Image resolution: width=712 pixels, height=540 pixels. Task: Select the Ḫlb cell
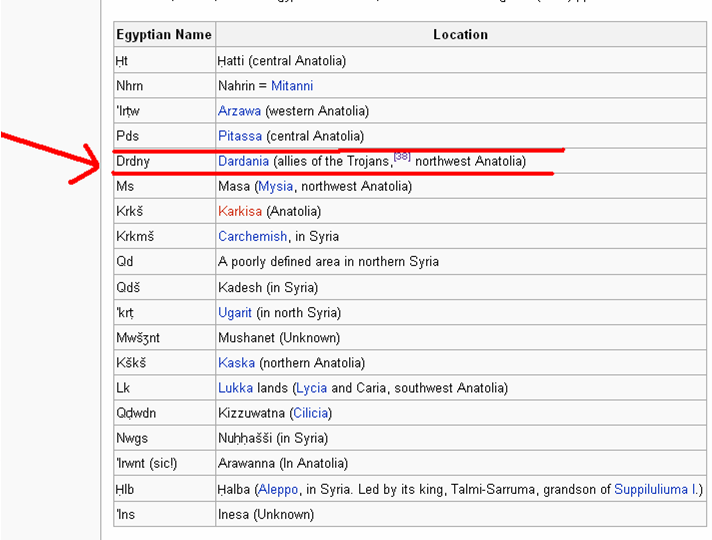[164, 489]
